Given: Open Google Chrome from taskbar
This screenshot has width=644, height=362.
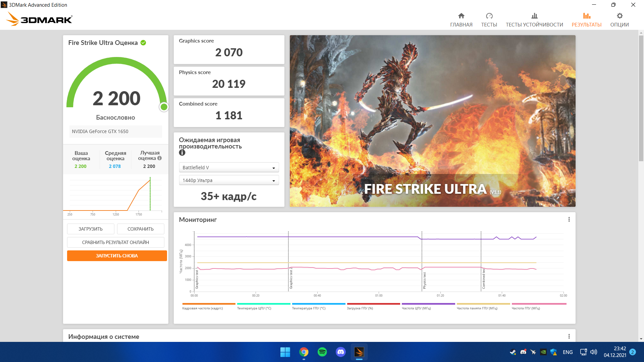Looking at the screenshot, I should 304,352.
